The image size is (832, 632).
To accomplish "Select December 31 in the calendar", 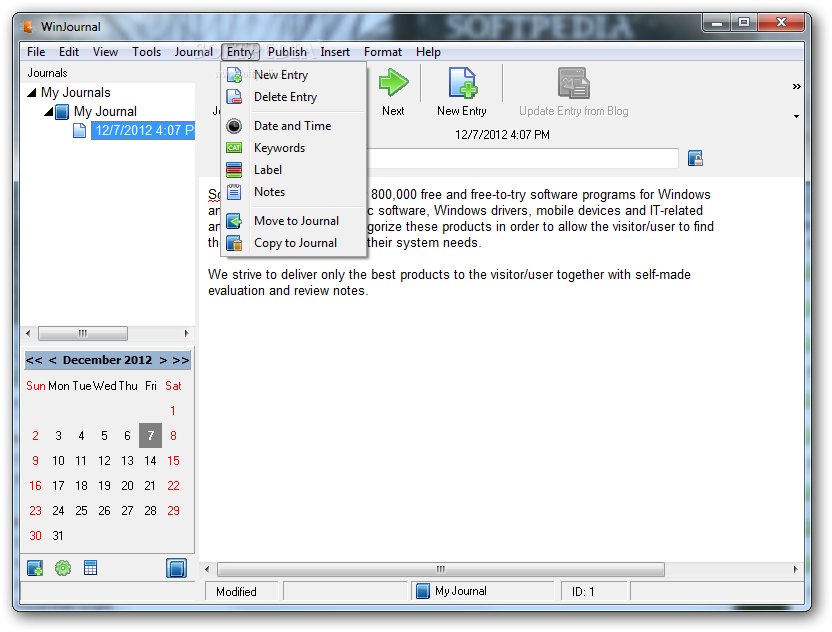I will coord(58,535).
